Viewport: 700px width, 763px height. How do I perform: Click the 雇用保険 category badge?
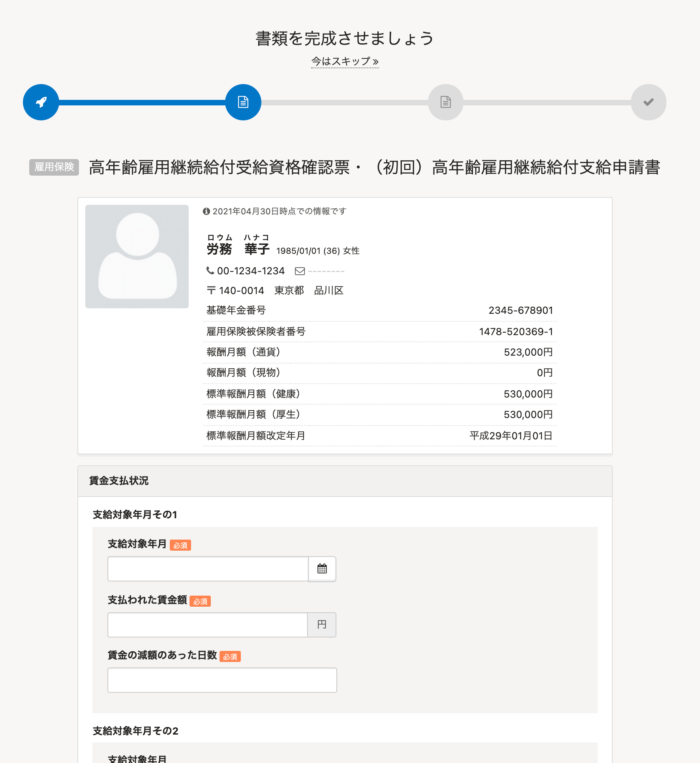(x=54, y=167)
